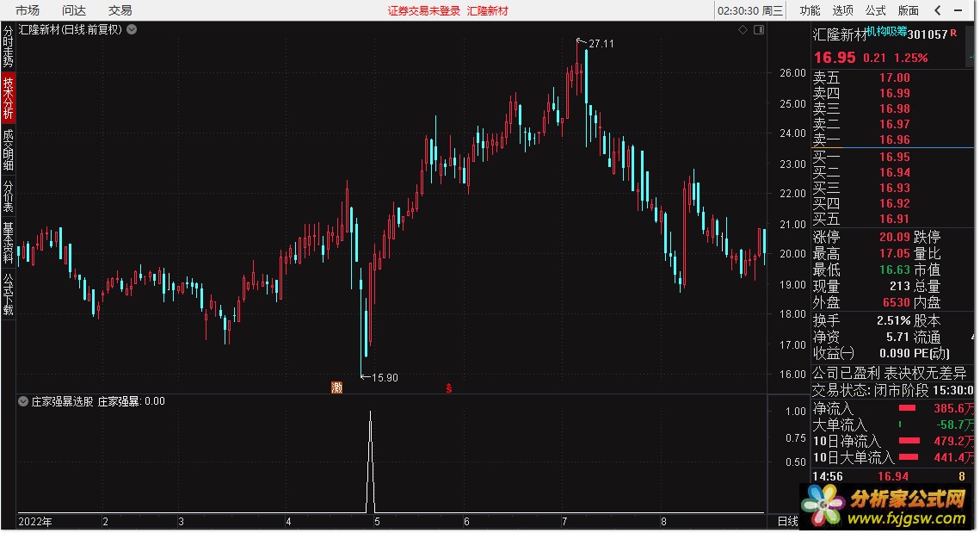Click the 换手 value 2.51%
Viewport: 980px width, 533px height.
893,321
